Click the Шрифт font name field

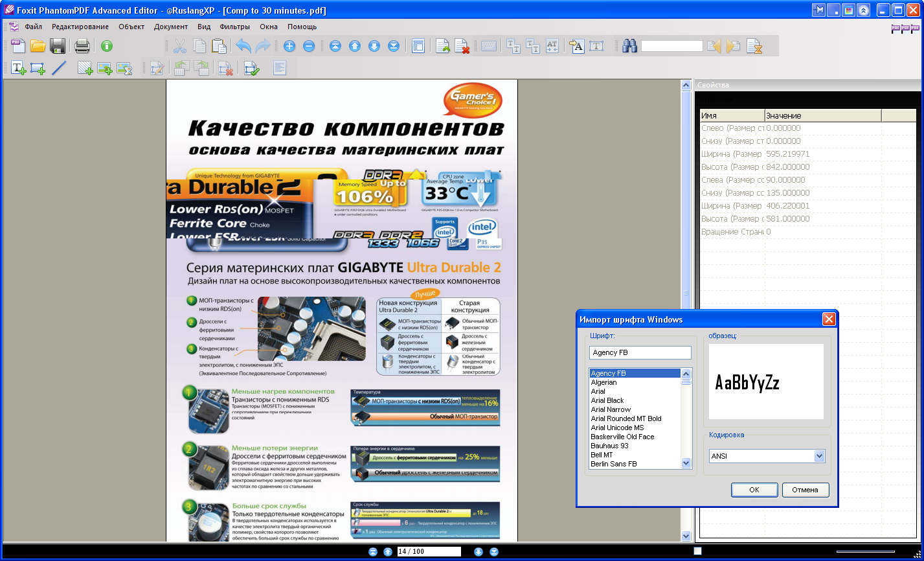640,352
